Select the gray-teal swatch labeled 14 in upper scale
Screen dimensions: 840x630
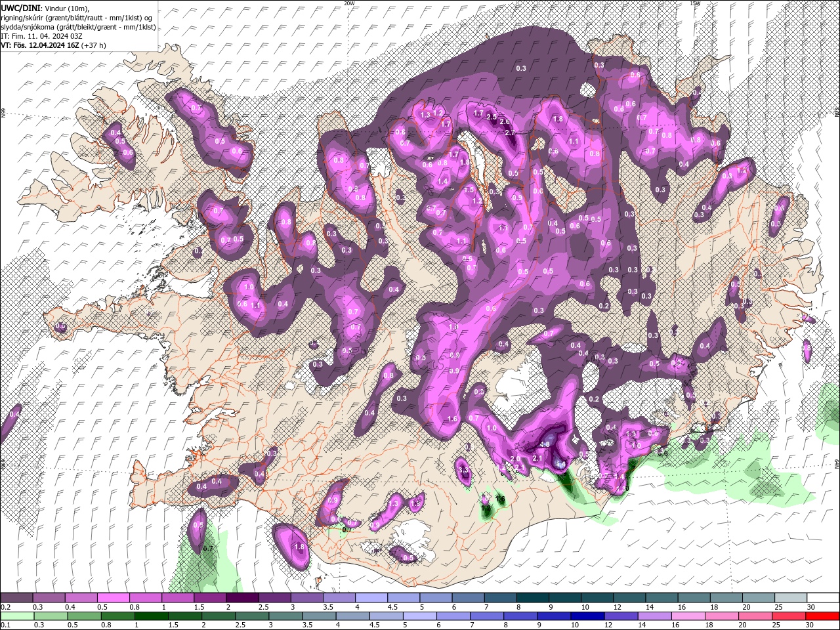point(661,598)
